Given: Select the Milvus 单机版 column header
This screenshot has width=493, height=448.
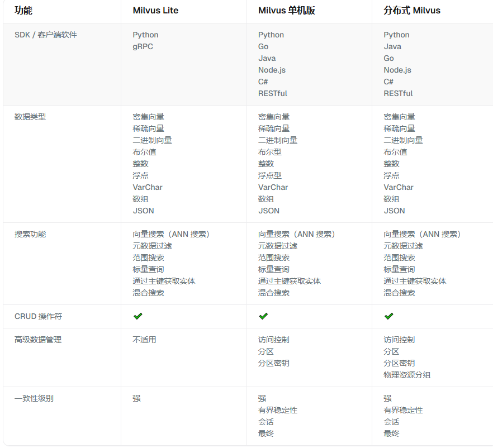Looking at the screenshot, I should [286, 11].
